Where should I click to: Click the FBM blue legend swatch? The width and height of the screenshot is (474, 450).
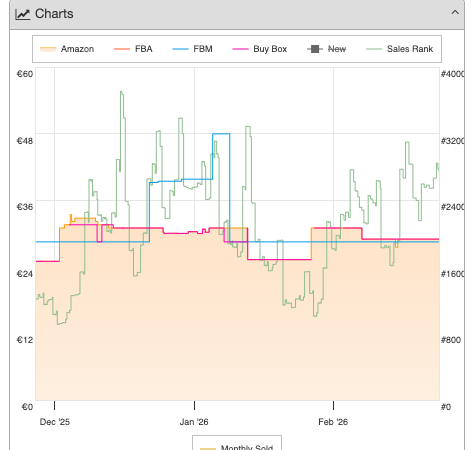tap(180, 49)
